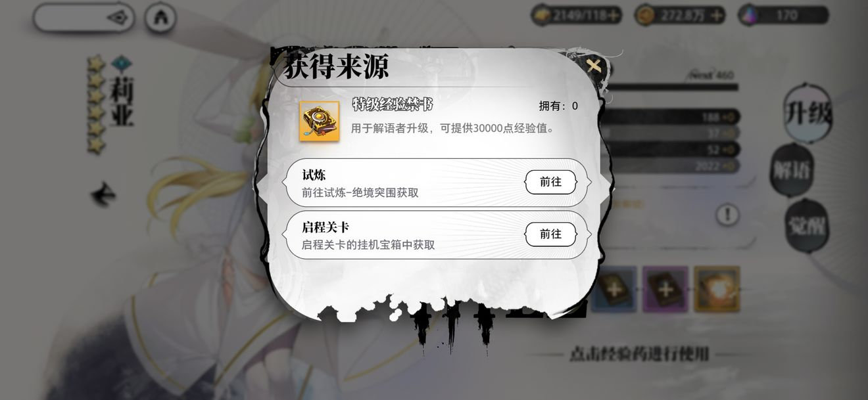Screen dimensions: 868x400
Task: Click the 试炼 source row
Action: coord(435,183)
